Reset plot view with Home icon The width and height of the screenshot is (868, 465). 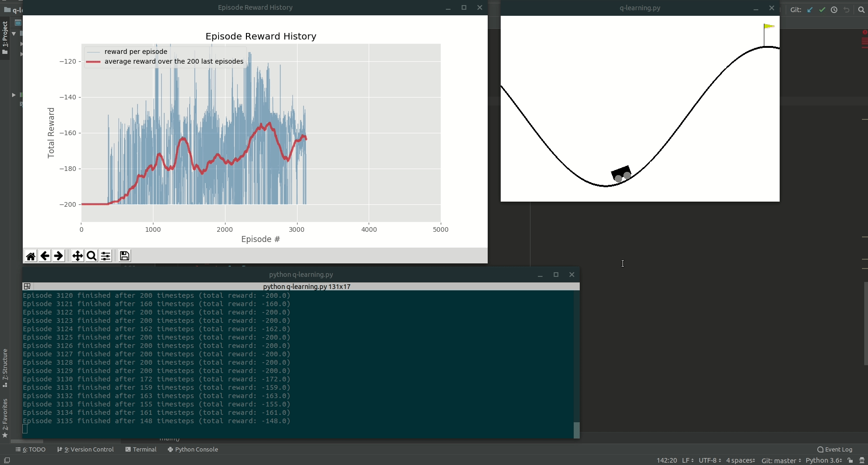tap(31, 256)
